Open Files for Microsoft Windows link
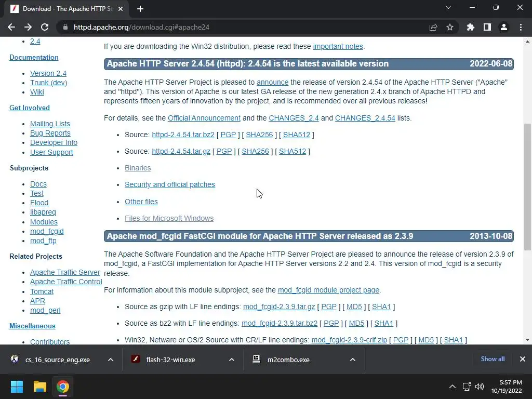Viewport: 532px width, 399px height. 169,218
